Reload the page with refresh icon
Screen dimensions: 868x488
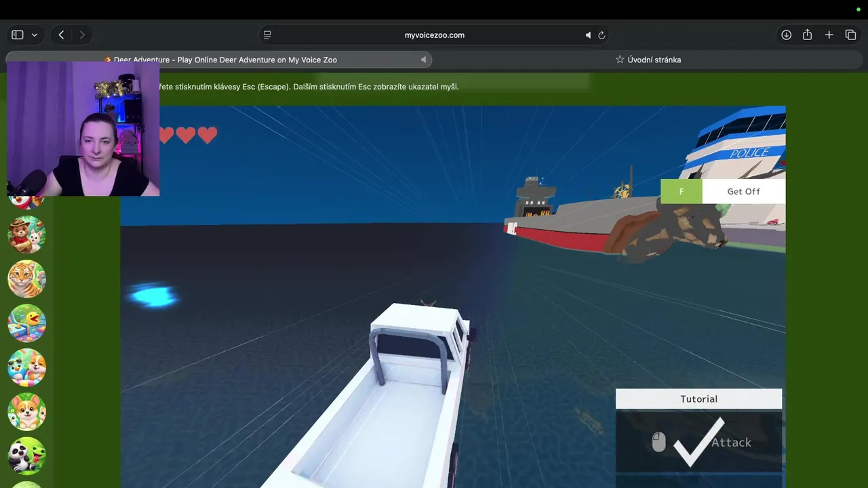601,35
